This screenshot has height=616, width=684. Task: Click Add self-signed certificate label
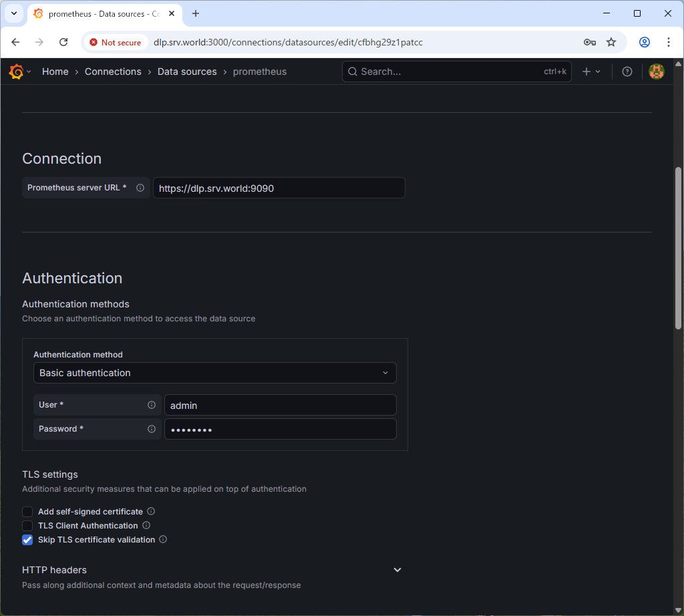[x=90, y=511]
